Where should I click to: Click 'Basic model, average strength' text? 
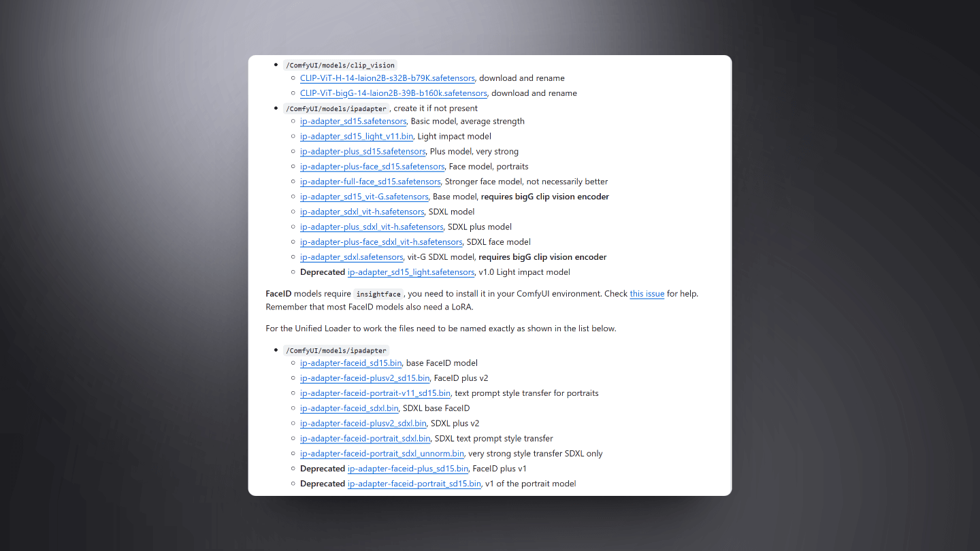pos(468,121)
